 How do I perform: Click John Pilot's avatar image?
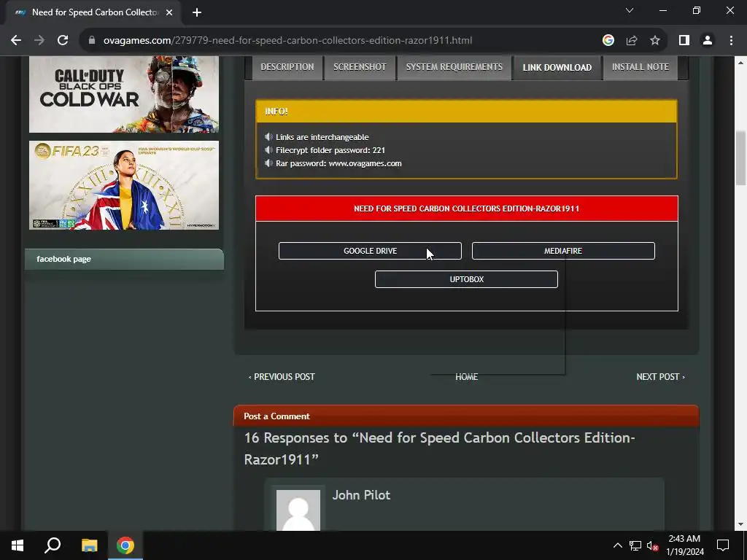tap(298, 510)
